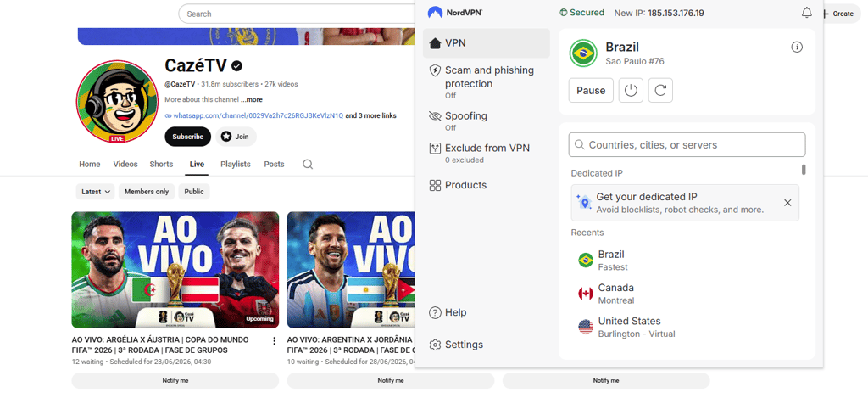Join CazéTV channel membership
The width and height of the screenshot is (868, 398).
click(x=236, y=137)
